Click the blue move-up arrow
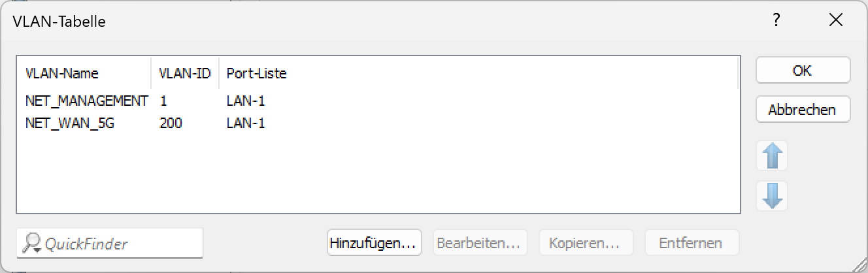 coord(772,156)
